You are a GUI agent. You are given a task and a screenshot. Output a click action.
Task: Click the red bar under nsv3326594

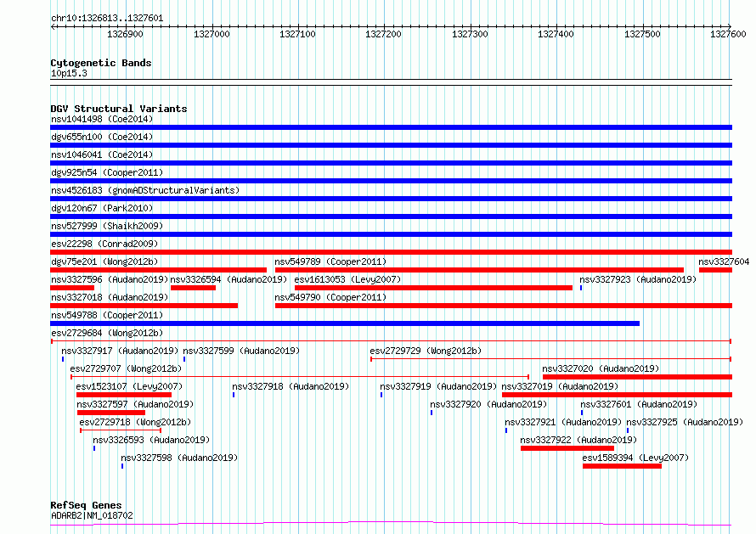point(193,288)
